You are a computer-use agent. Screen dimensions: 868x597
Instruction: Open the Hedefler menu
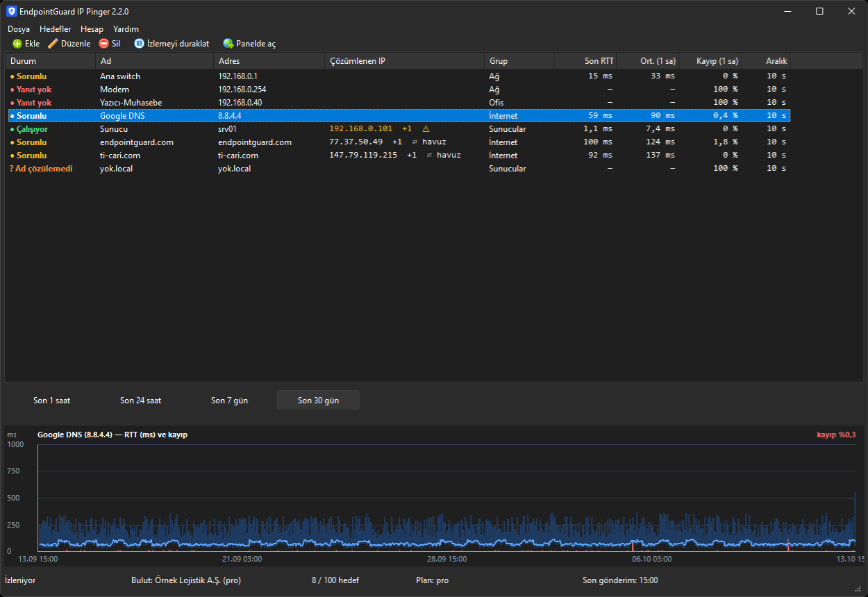pos(56,29)
